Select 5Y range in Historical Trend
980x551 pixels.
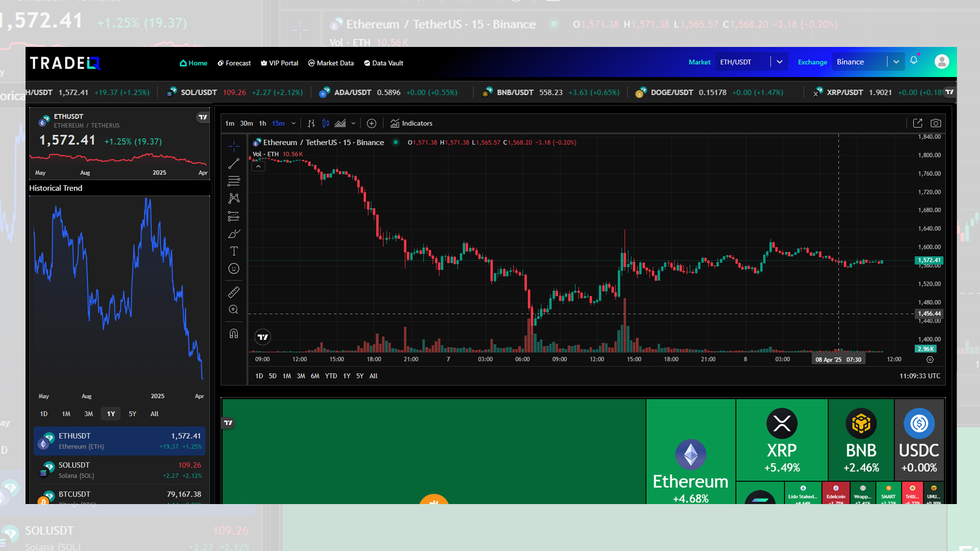[133, 414]
